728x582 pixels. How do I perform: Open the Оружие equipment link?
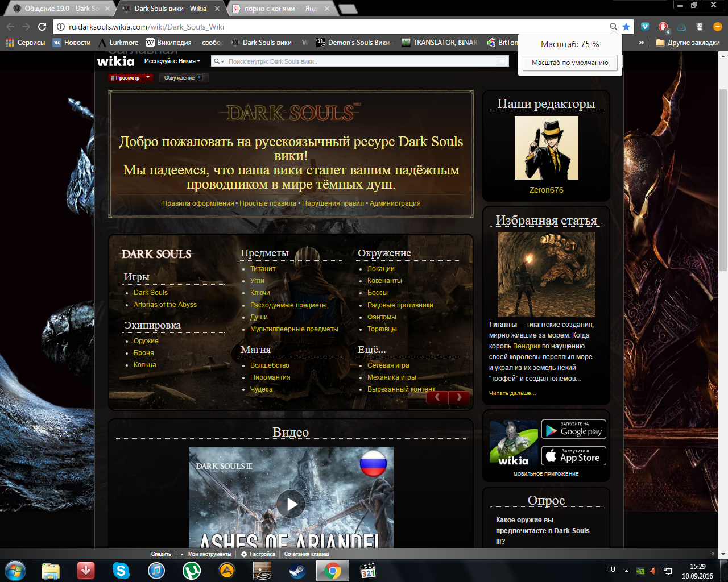tap(146, 341)
